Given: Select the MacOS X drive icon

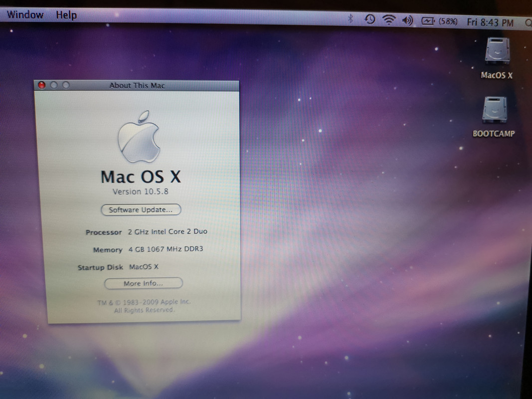Looking at the screenshot, I should (497, 50).
